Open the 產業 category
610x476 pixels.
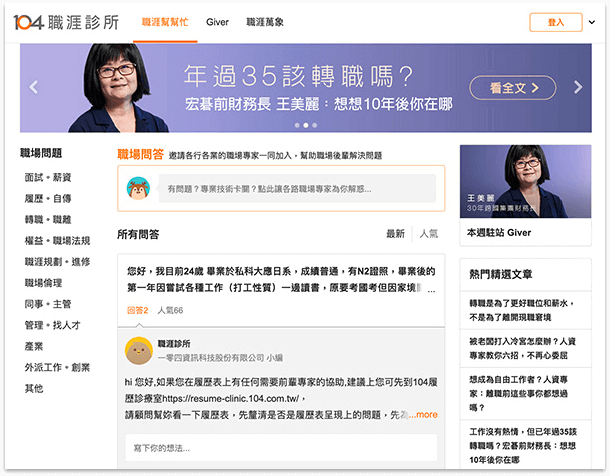(x=34, y=346)
